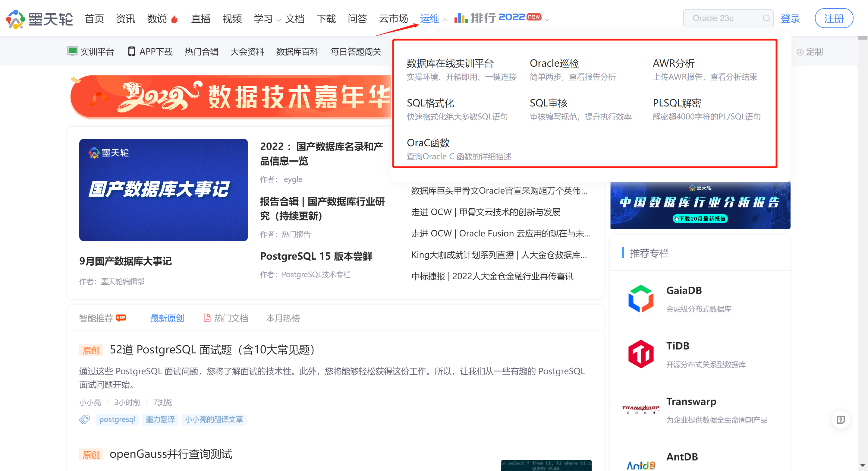The height and width of the screenshot is (471, 868).
Task: Open TiDB column logo
Action: point(640,354)
